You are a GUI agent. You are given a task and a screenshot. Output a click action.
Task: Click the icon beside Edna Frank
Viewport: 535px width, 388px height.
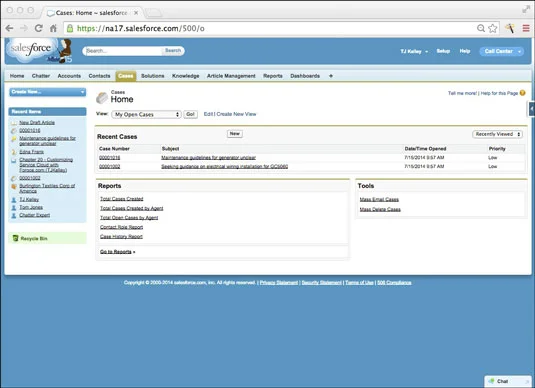[x=14, y=152]
